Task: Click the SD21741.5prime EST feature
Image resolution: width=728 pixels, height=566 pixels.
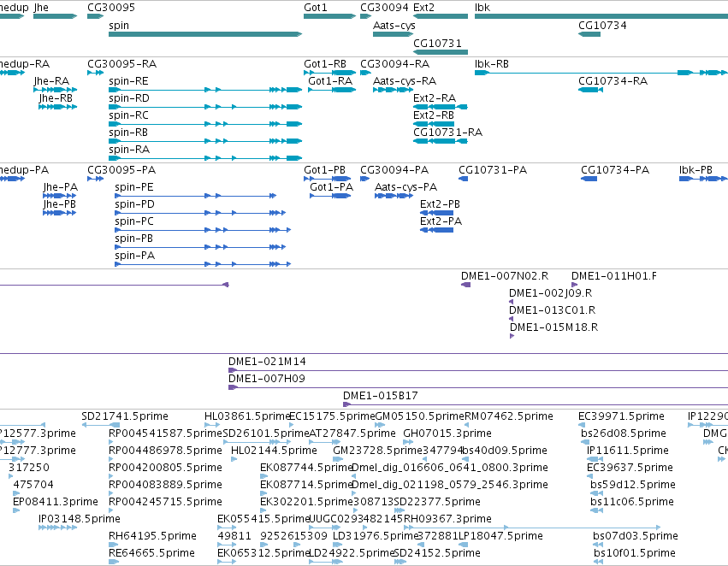Action: (x=100, y=425)
